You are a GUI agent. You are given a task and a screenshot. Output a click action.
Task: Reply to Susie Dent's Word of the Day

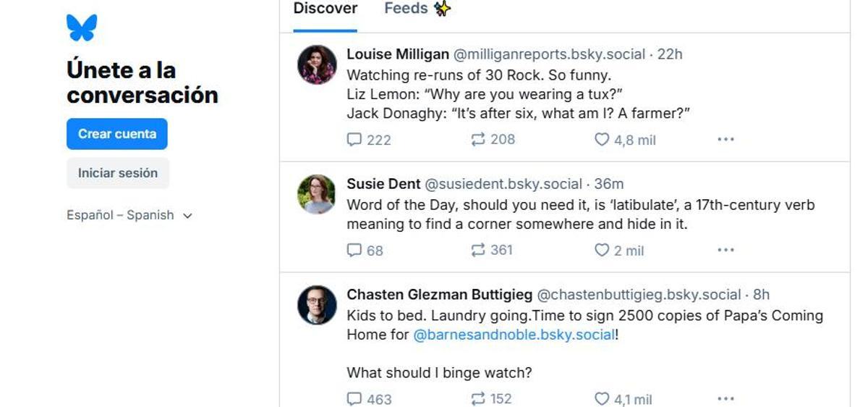pos(354,251)
